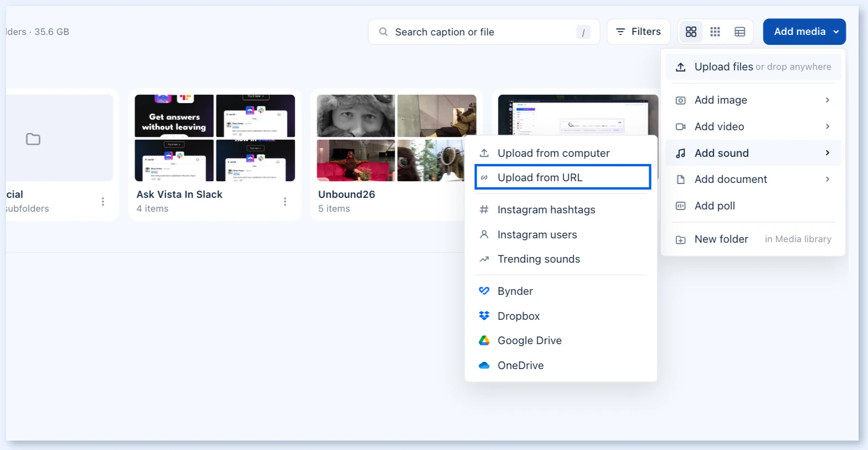Open the Filters button
Viewport: 868px width, 450px height.
tap(638, 32)
